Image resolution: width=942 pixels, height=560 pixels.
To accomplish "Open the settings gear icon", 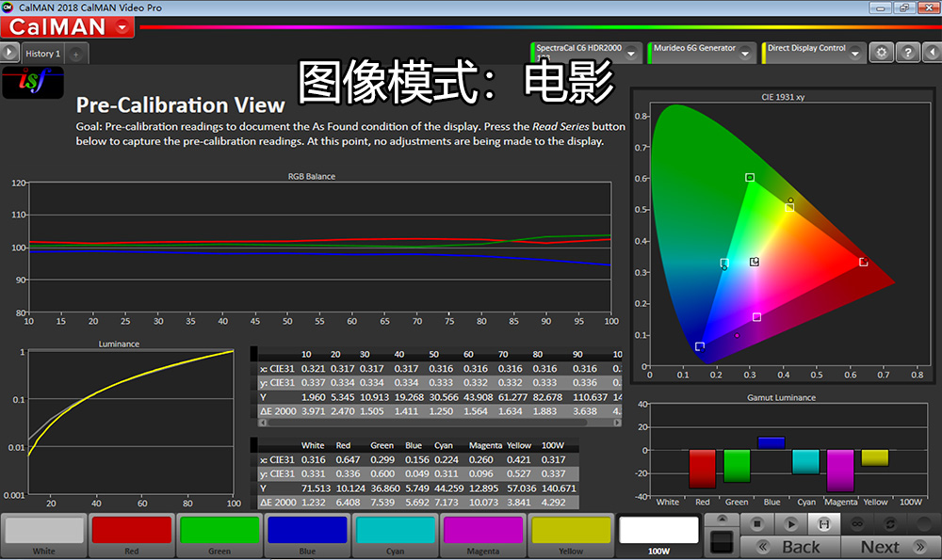I will pyautogui.click(x=882, y=53).
